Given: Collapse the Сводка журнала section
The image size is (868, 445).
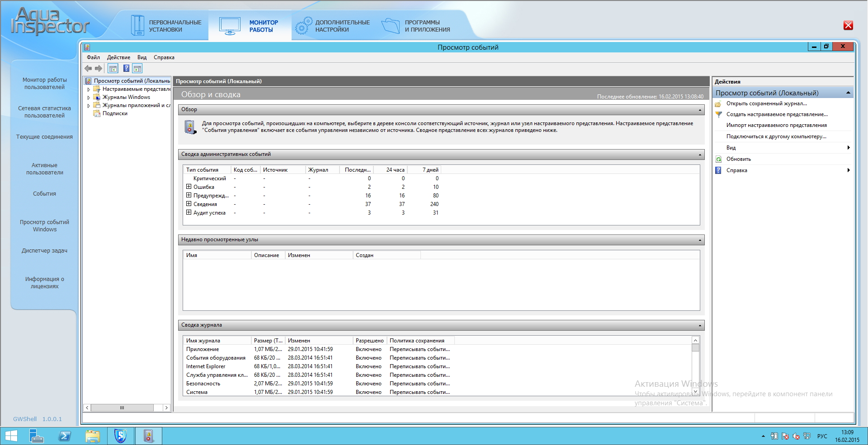Looking at the screenshot, I should tap(700, 325).
